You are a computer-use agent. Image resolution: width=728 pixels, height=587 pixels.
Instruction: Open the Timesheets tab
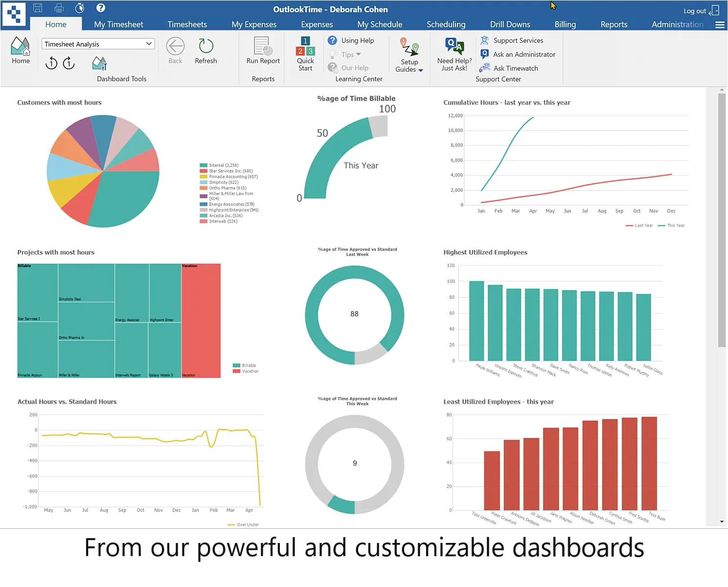[x=187, y=24]
